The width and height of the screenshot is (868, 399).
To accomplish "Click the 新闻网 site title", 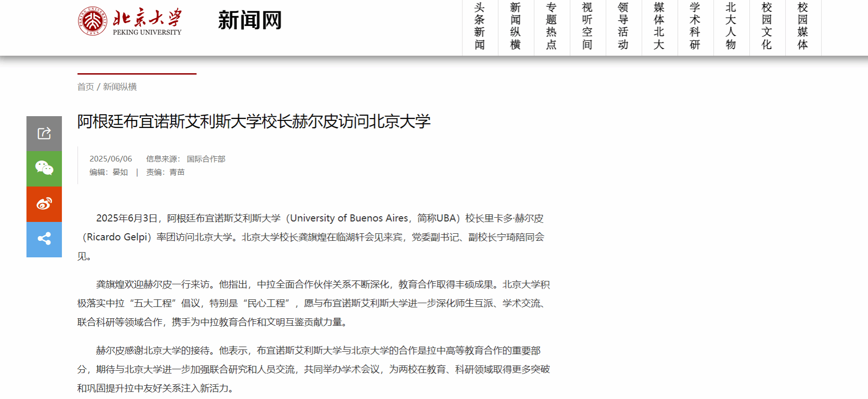I will coord(250,21).
